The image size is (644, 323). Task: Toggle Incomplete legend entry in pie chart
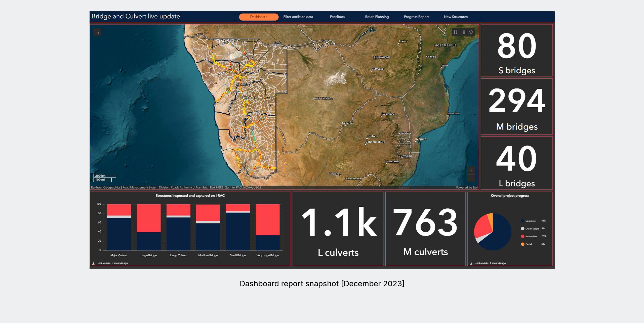coord(531,237)
